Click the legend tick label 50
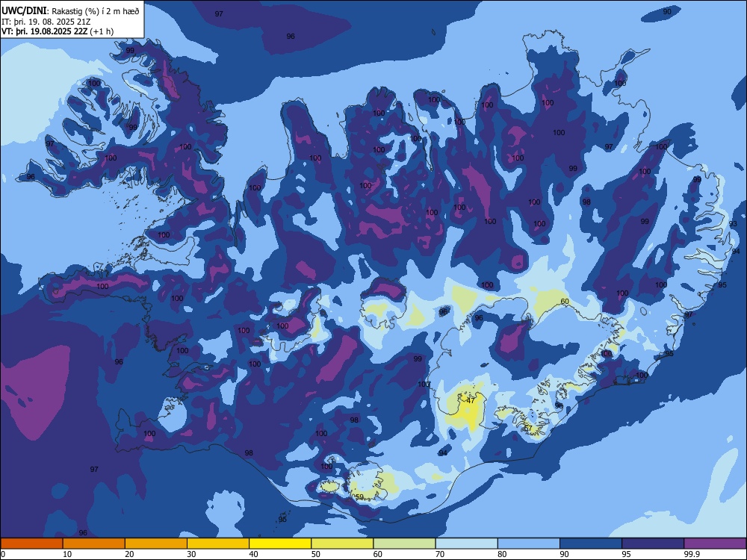Screen dimensions: 747x560 316,554
